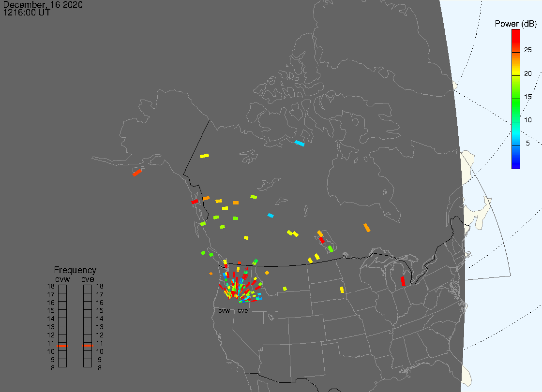Click the 25 label on the power scale
The image size is (542, 392).
[x=527, y=50]
